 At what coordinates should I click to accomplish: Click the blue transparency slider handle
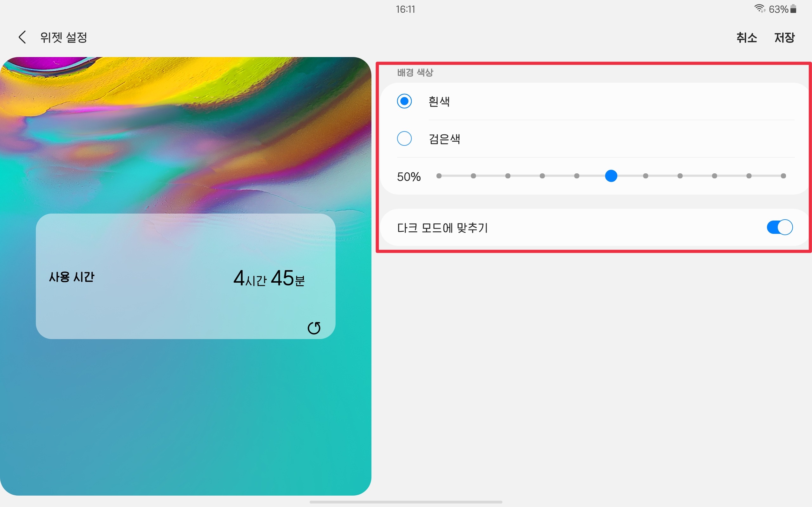coord(611,176)
